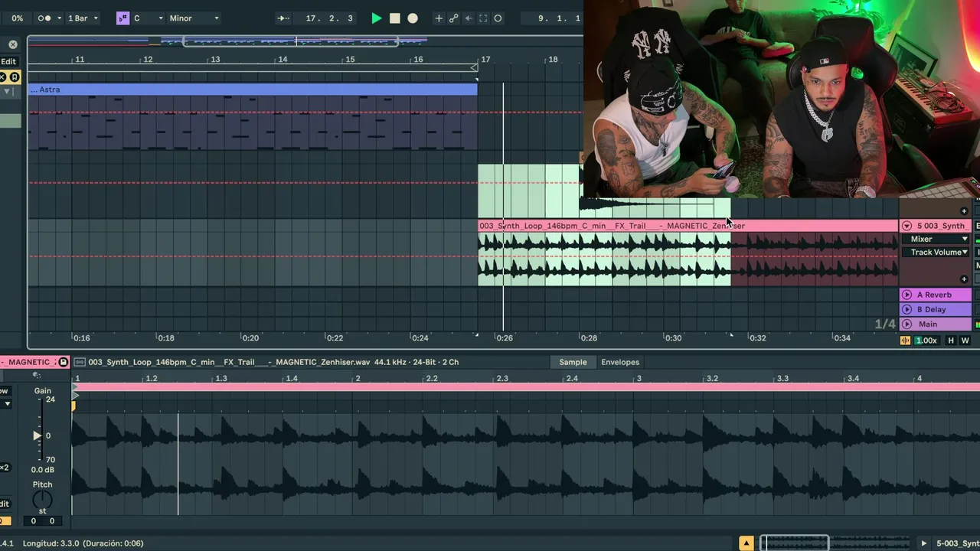
Task: Select the A Reverb track name
Action: [x=934, y=295]
